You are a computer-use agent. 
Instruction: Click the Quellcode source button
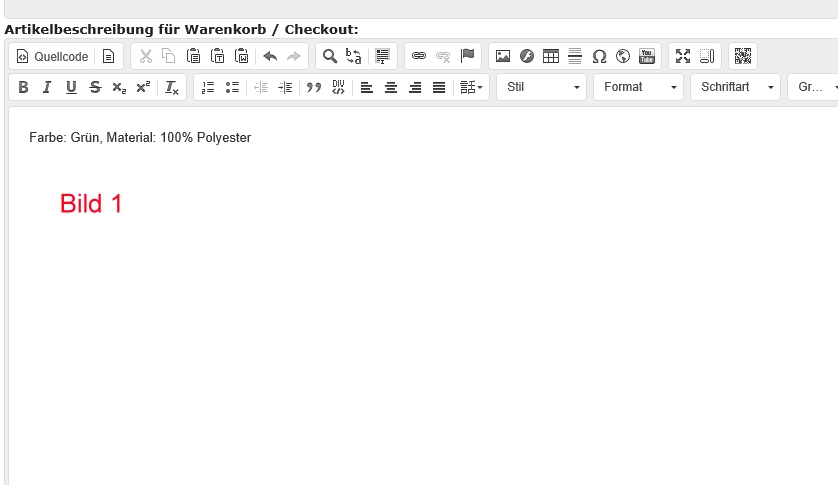click(x=53, y=57)
